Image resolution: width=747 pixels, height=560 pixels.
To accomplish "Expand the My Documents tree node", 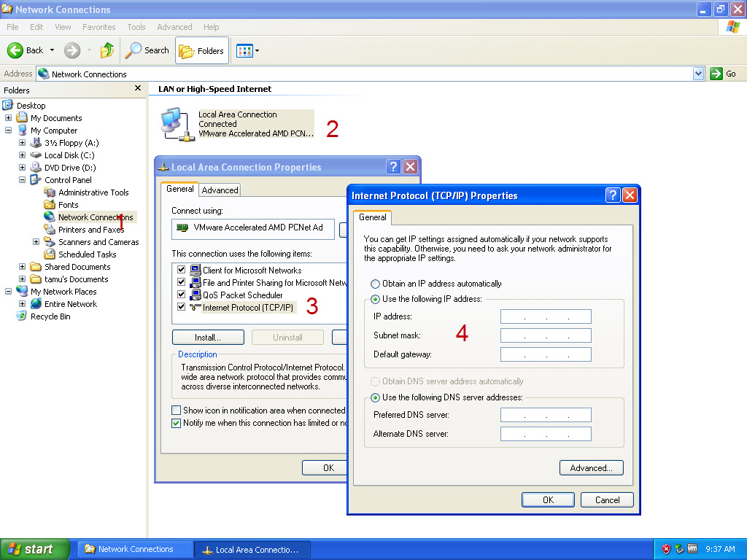I will 8,117.
